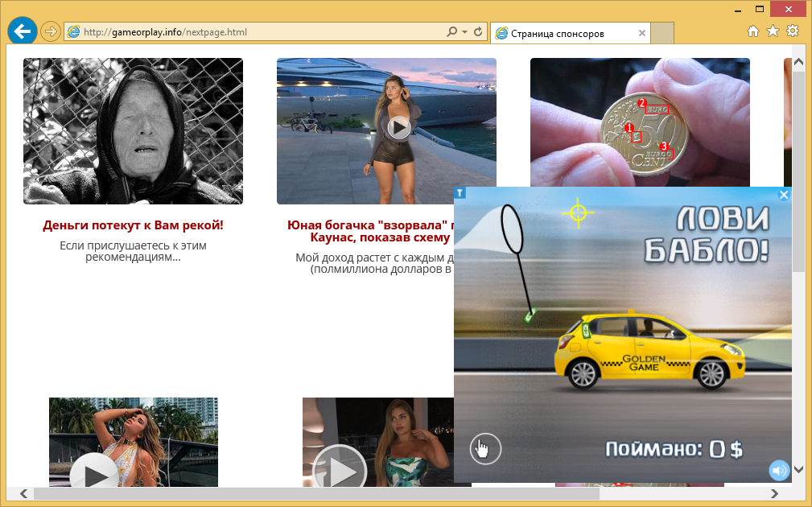Screen dimensions: 812x507
Task: Click the browser Forward arrow button
Action: pos(50,32)
